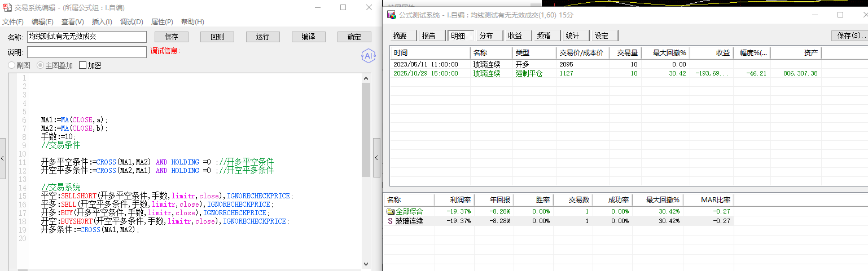Click the 公式测试系统 window title icon

click(x=392, y=15)
